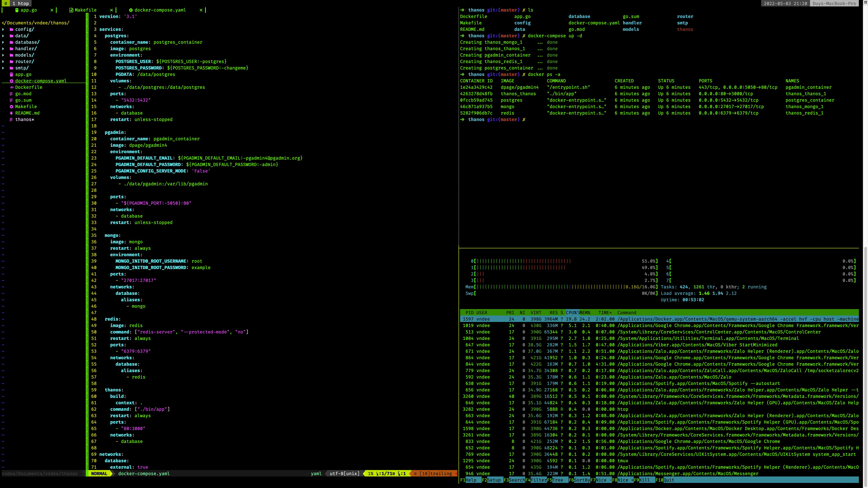Sort htop processes by CPU% column header
868x488 pixels.
[x=571, y=312]
